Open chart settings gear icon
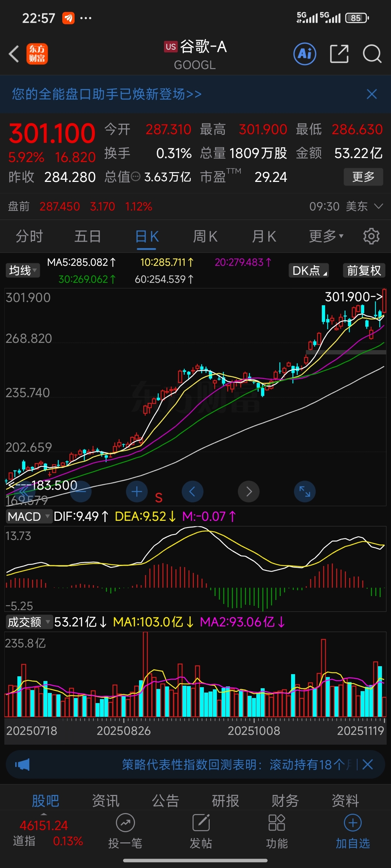Viewport: 391px width, 868px height. (x=371, y=237)
